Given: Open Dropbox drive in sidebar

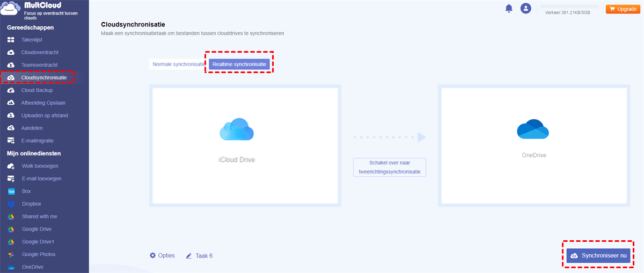Looking at the screenshot, I should tap(32, 204).
